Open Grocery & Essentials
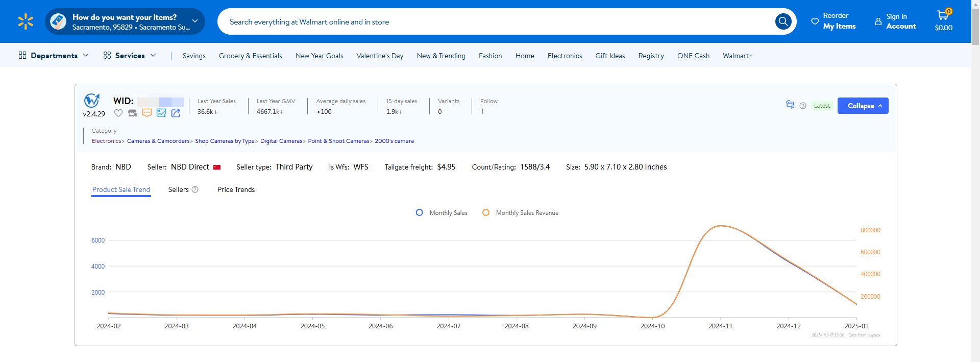The image size is (980, 362). pos(251,56)
